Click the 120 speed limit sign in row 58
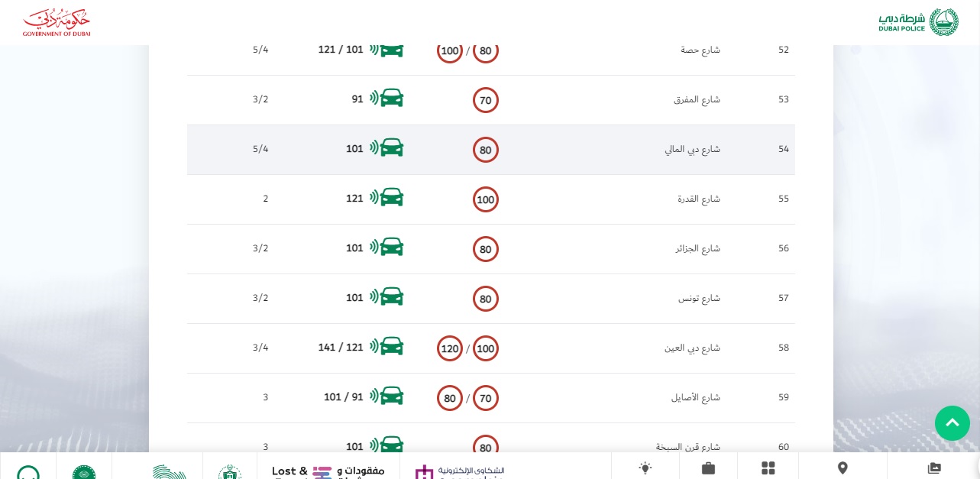Screen dimensions: 980x479 click(x=450, y=348)
